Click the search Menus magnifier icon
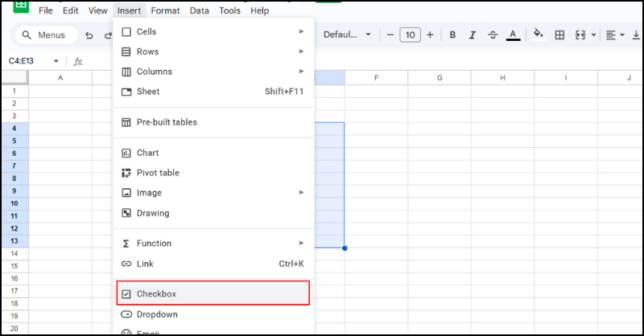644x336 pixels. pyautogui.click(x=27, y=35)
